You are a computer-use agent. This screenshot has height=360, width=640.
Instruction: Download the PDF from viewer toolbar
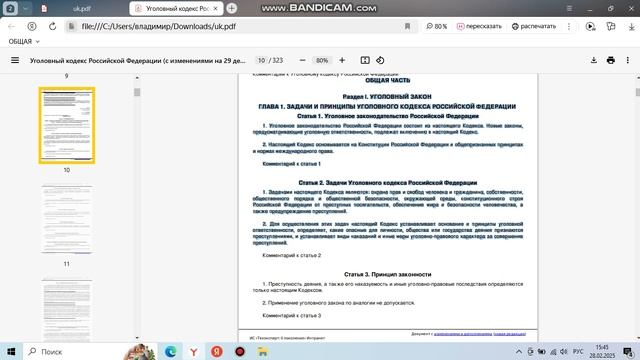pyautogui.click(x=594, y=60)
